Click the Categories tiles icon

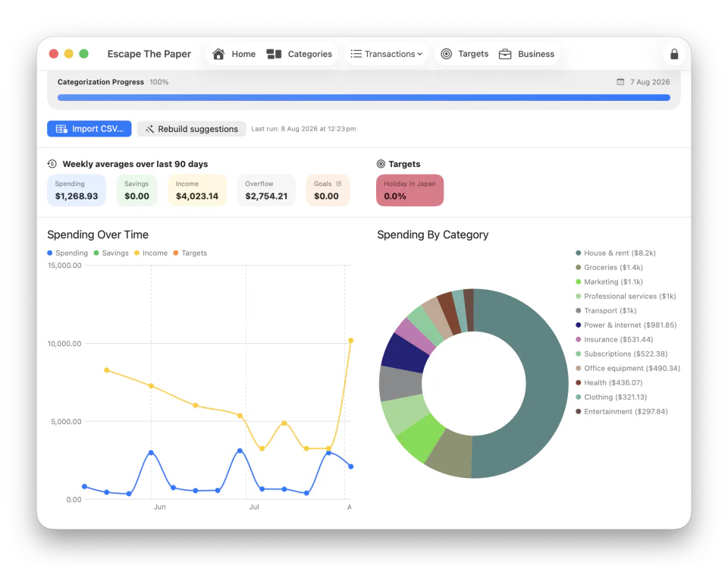274,54
